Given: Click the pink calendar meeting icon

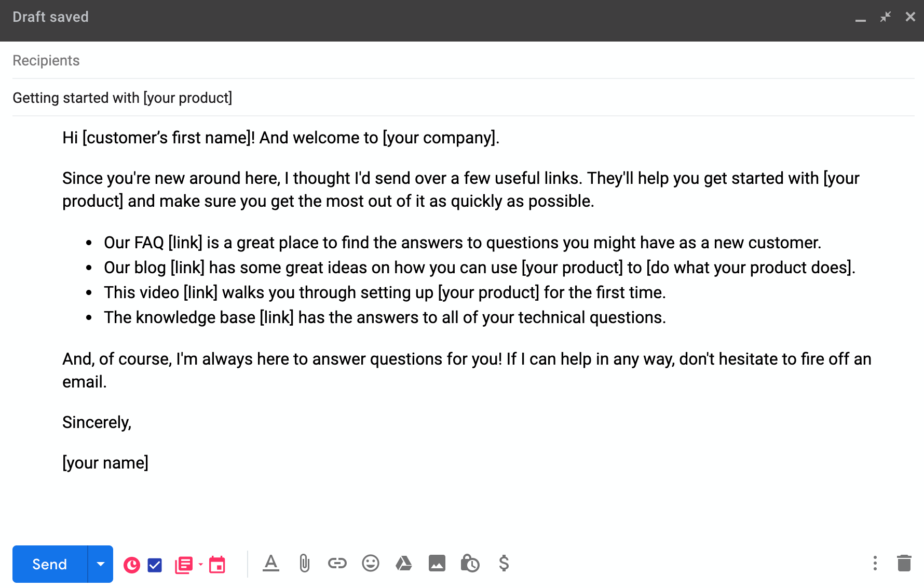Looking at the screenshot, I should coord(217,565).
